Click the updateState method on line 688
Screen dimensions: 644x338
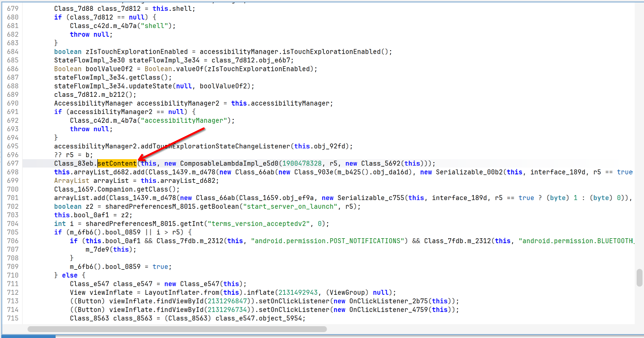coord(151,86)
